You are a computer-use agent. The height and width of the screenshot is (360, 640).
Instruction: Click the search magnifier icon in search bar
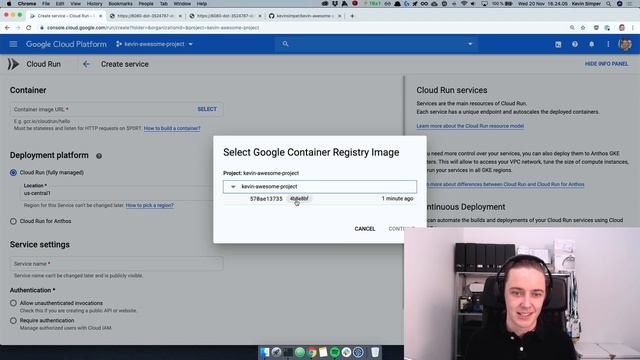pyautogui.click(x=285, y=44)
